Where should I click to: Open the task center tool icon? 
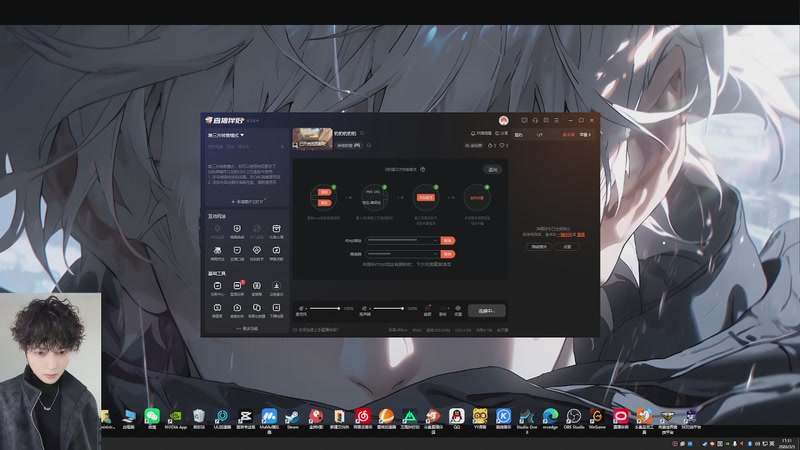pyautogui.click(x=217, y=285)
